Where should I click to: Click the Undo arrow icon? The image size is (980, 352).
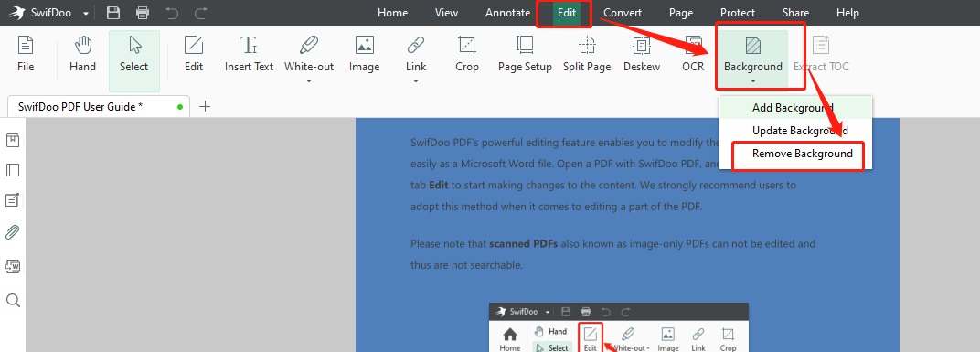point(172,13)
